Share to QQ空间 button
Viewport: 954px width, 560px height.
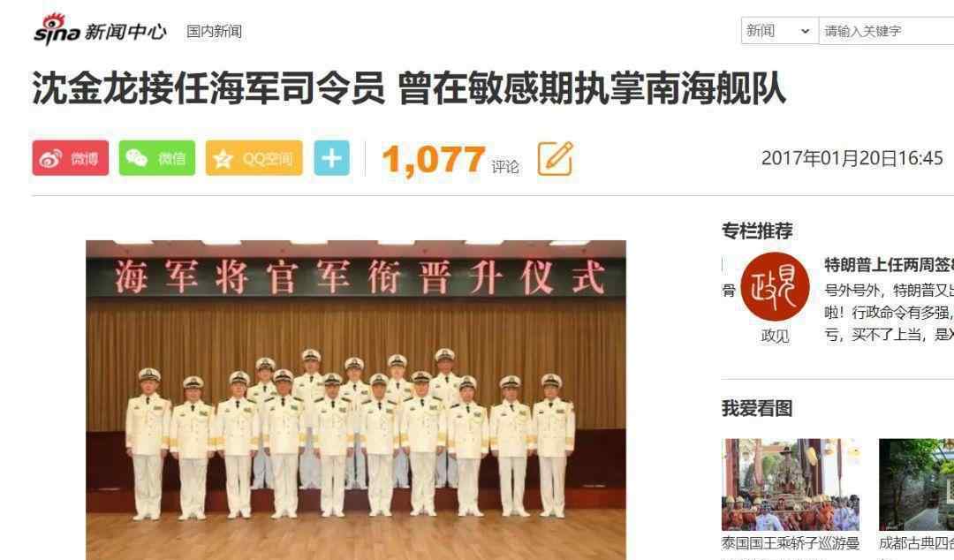254,158
